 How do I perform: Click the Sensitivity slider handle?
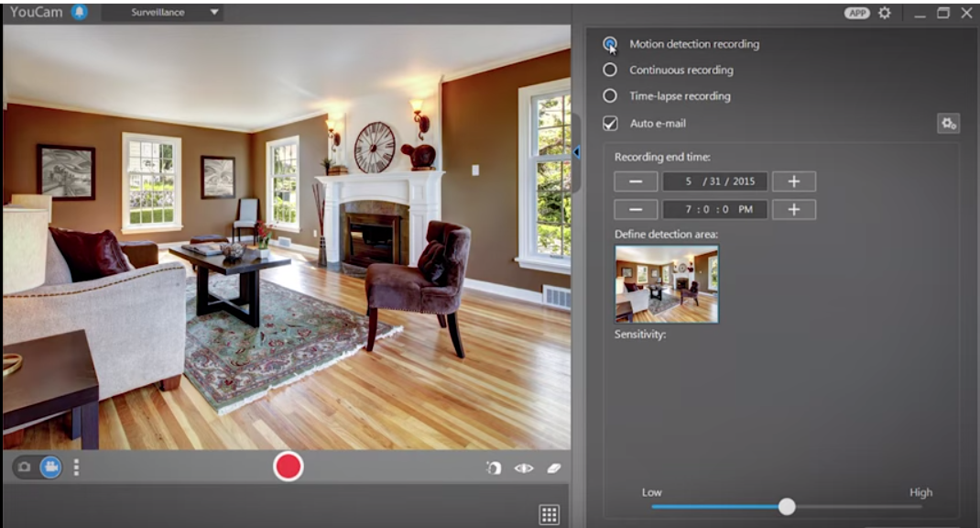(787, 507)
